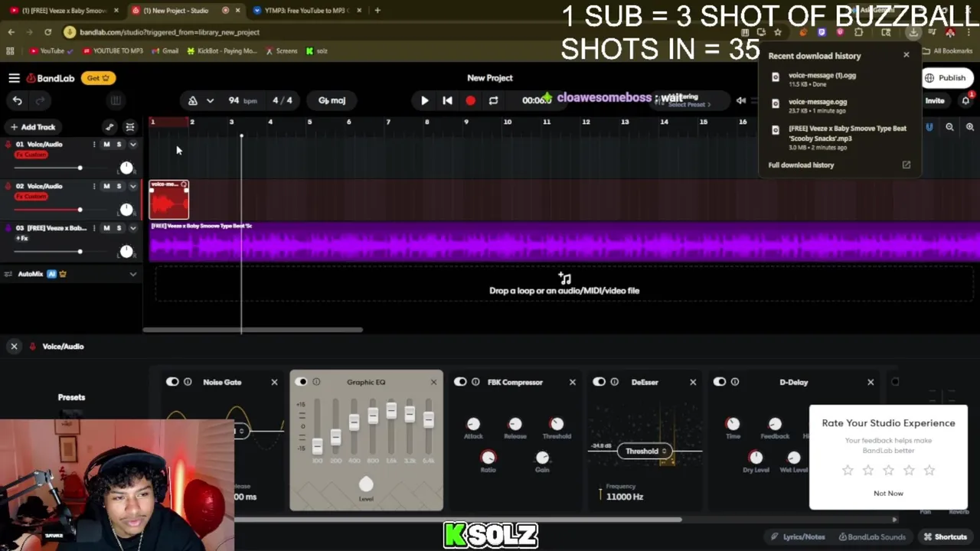Solo track 03 Veeze beat

[x=119, y=228]
